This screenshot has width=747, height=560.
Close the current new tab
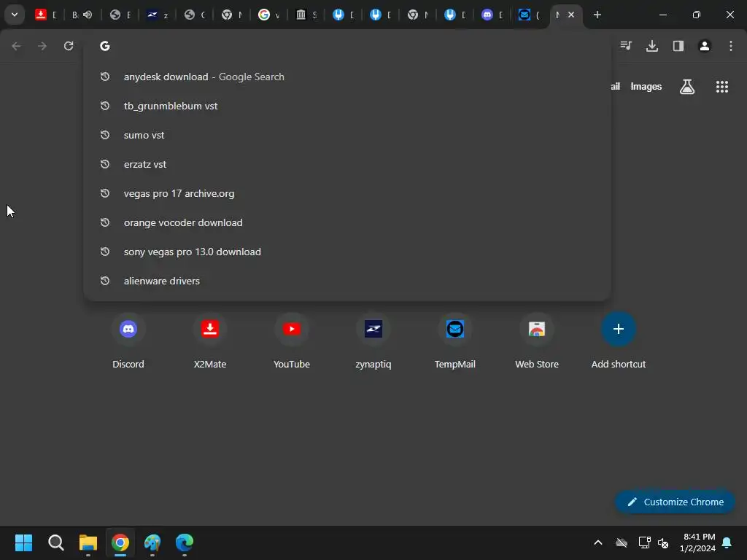571,15
